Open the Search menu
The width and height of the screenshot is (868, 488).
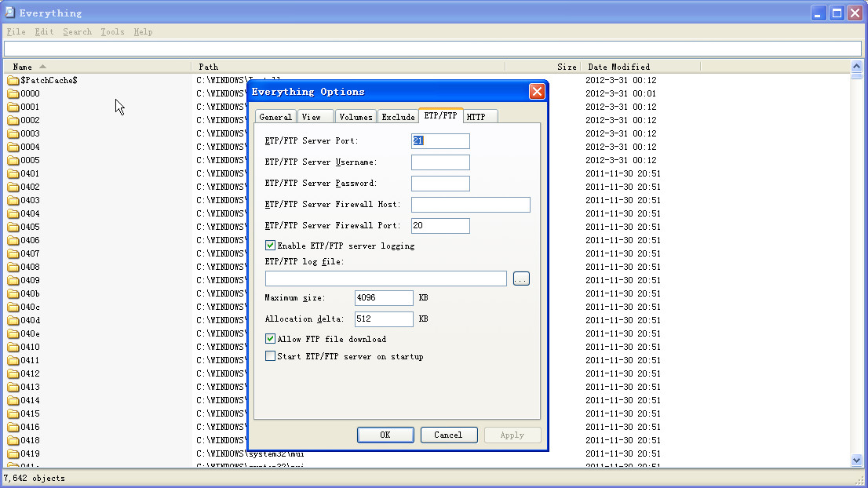(x=77, y=31)
